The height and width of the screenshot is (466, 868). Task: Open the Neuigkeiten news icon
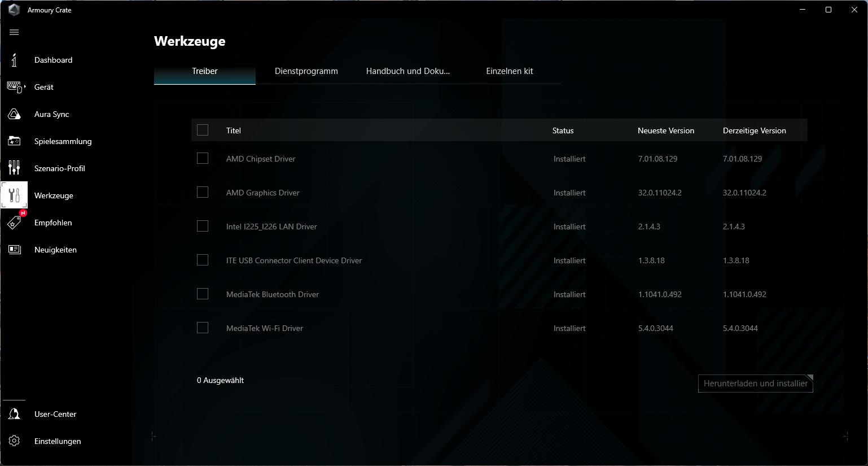14,250
